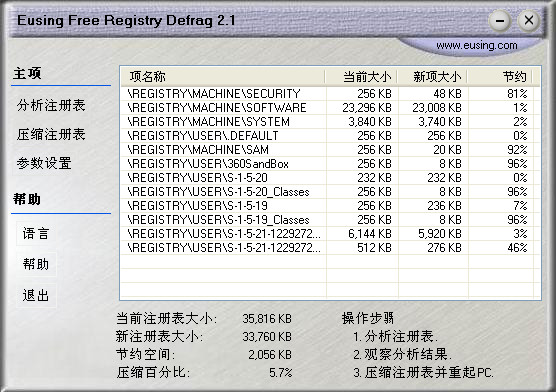This screenshot has height=392, width=556.
Task: Select row \REGISTRY\MACHINE\SECURITY
Action: [330, 94]
